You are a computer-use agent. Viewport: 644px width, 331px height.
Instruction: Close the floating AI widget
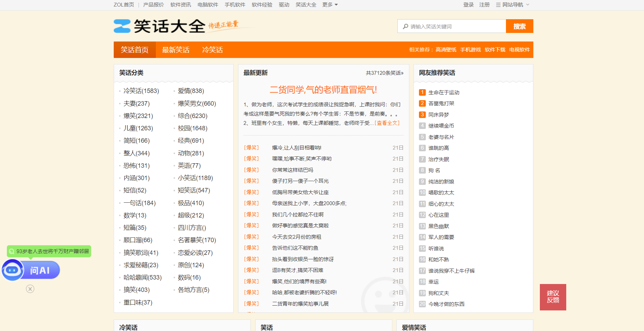[30, 289]
